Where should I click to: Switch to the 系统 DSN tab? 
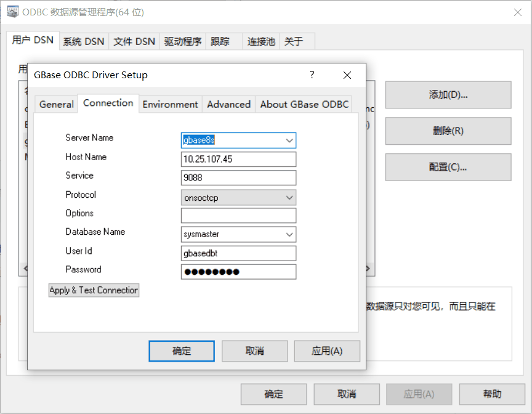coord(84,42)
